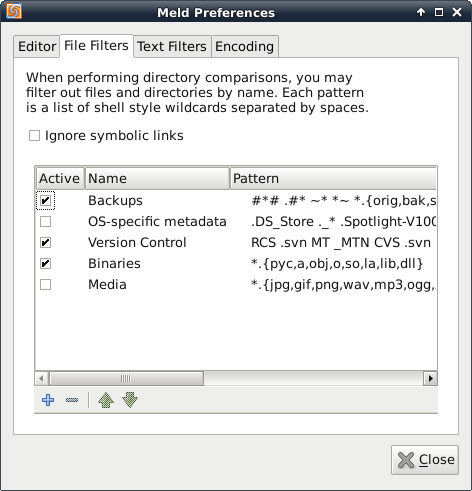The height and width of the screenshot is (491, 472).
Task: Roll up window using title bar up arrow
Action: point(421,12)
